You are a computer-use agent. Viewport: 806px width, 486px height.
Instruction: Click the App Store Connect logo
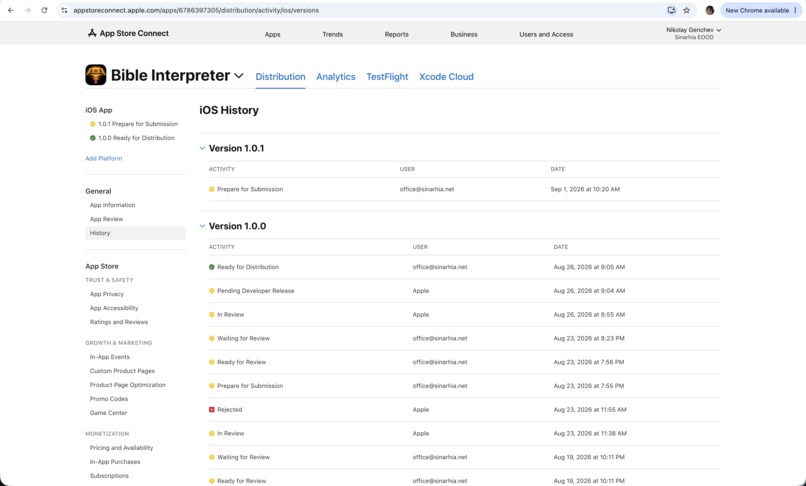coord(128,33)
